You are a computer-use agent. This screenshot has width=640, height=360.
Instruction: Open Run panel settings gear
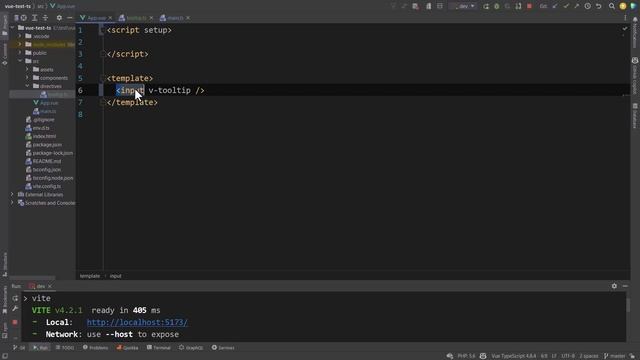click(614, 286)
